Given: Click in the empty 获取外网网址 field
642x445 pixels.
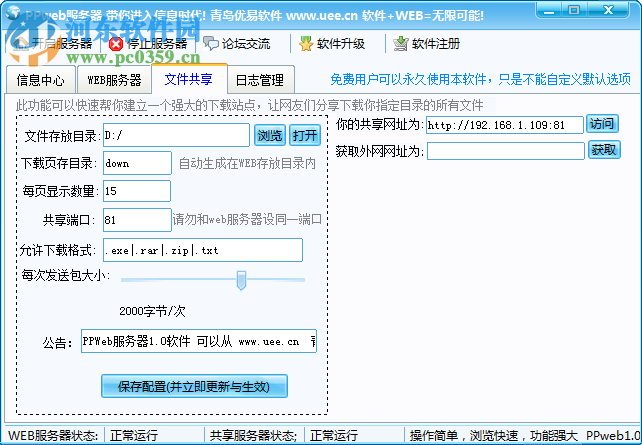Looking at the screenshot, I should point(505,151).
